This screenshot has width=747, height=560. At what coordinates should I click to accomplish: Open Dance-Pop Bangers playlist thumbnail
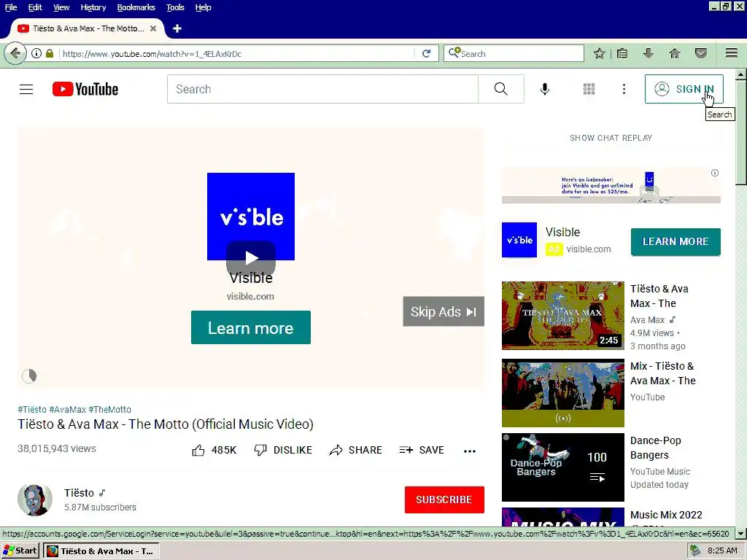tap(562, 467)
